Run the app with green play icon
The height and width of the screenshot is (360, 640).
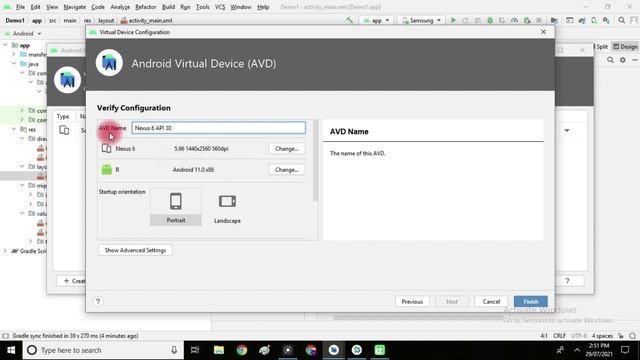[x=453, y=20]
